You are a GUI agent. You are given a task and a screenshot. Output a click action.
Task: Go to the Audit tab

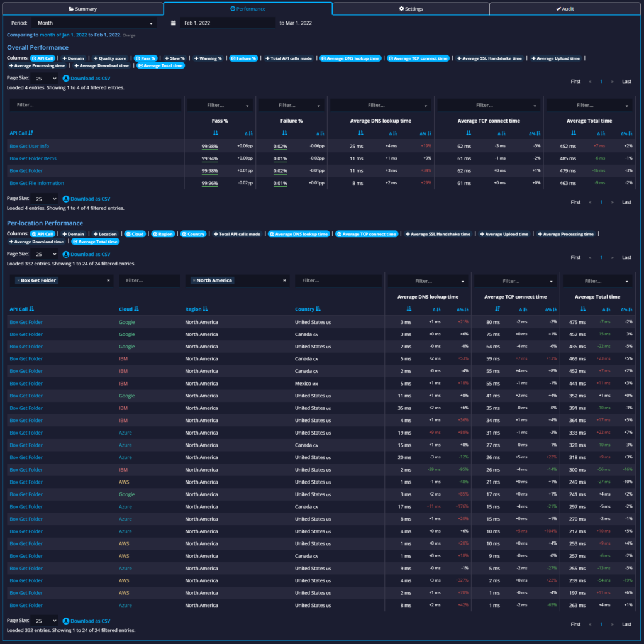(565, 9)
